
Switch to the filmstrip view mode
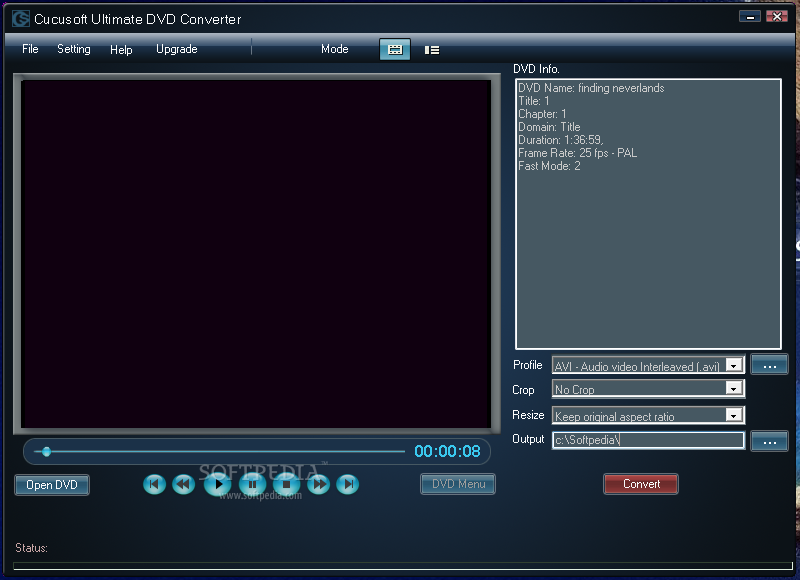click(395, 49)
